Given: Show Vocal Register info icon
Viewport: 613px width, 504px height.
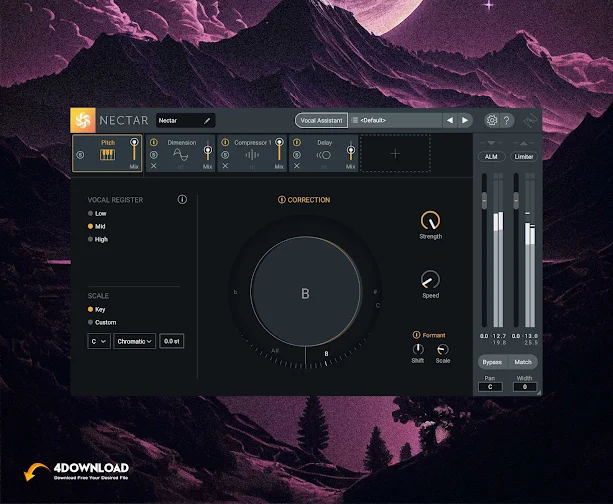Looking at the screenshot, I should 182,199.
